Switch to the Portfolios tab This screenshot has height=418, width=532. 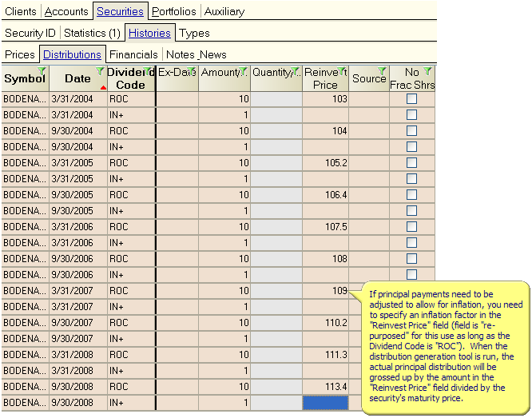[x=174, y=11]
